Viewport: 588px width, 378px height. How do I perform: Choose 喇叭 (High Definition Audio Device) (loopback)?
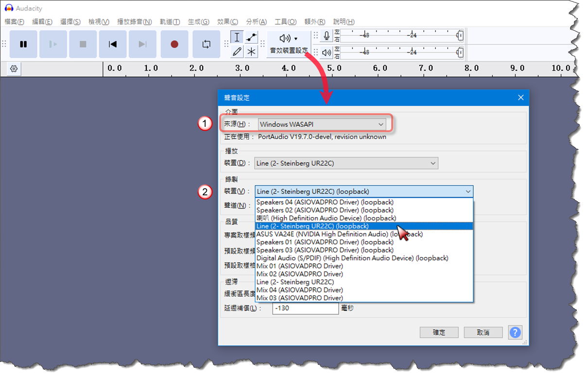click(364, 218)
